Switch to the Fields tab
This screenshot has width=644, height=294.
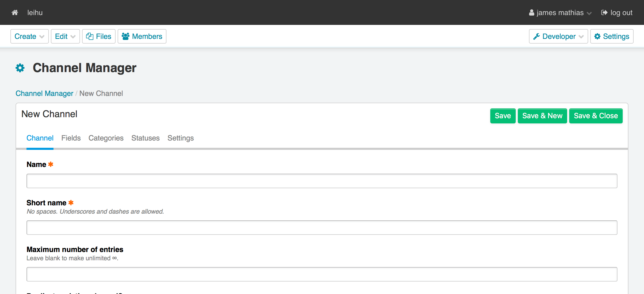(x=71, y=138)
